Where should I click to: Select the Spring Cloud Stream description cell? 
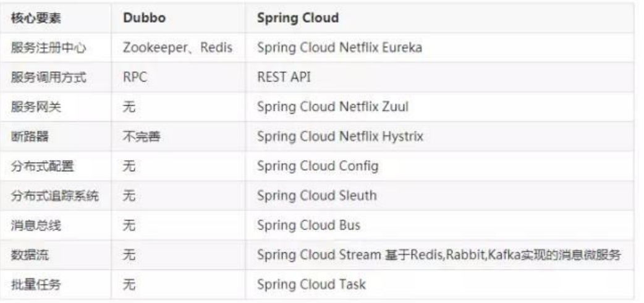click(x=439, y=255)
